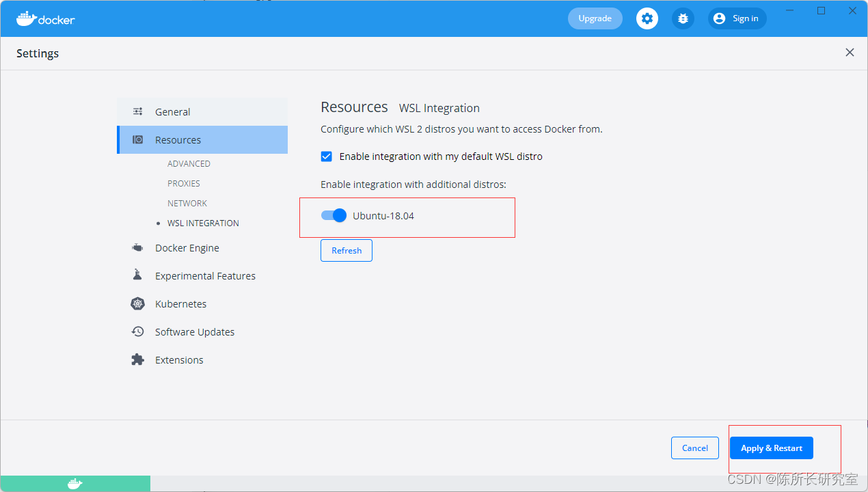
Task: Refresh the WSL distro list
Action: pyautogui.click(x=347, y=250)
